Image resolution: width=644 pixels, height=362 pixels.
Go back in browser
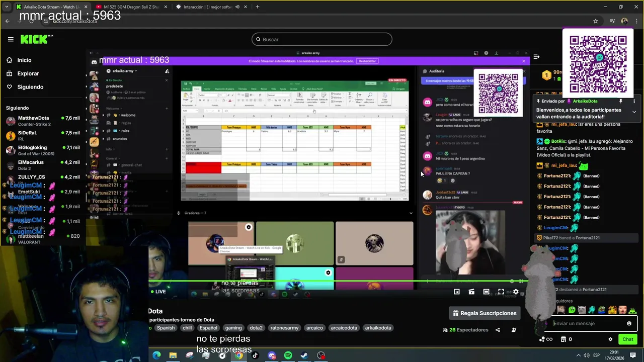pyautogui.click(x=7, y=21)
